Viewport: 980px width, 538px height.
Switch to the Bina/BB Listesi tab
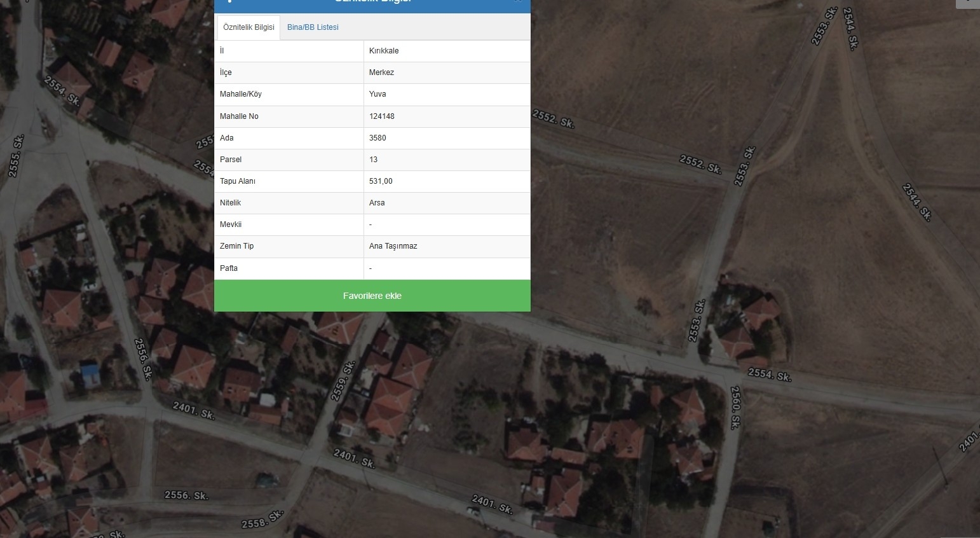(x=313, y=27)
